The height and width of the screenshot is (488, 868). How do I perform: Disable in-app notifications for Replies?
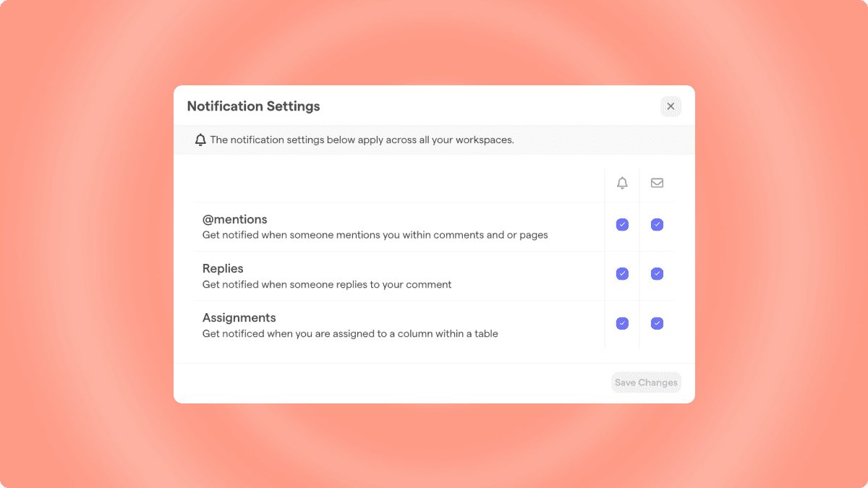point(622,274)
